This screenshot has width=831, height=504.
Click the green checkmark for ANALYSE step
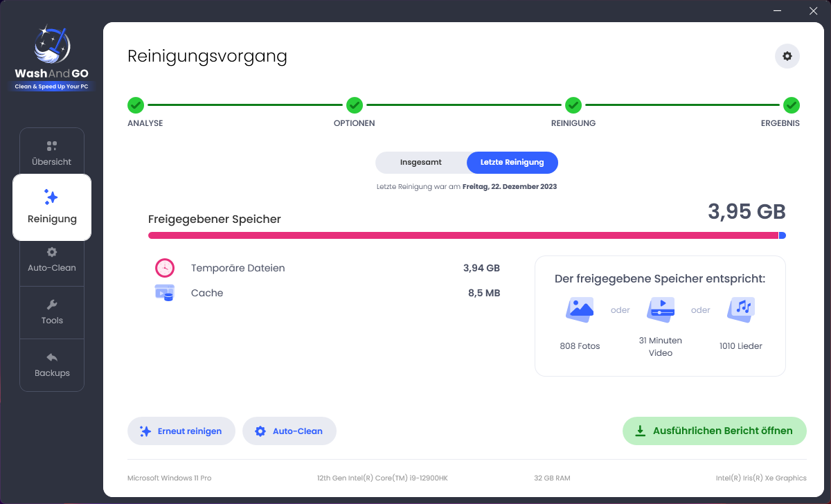tap(136, 105)
